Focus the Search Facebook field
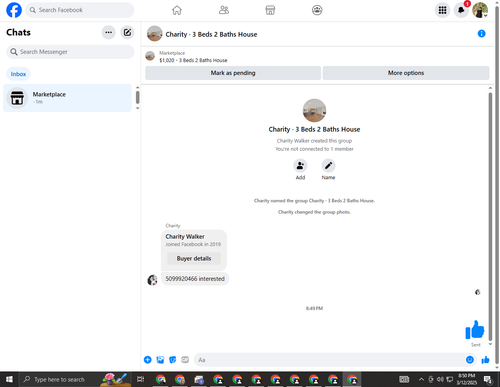Screen dimensions: 500x387 80,10
